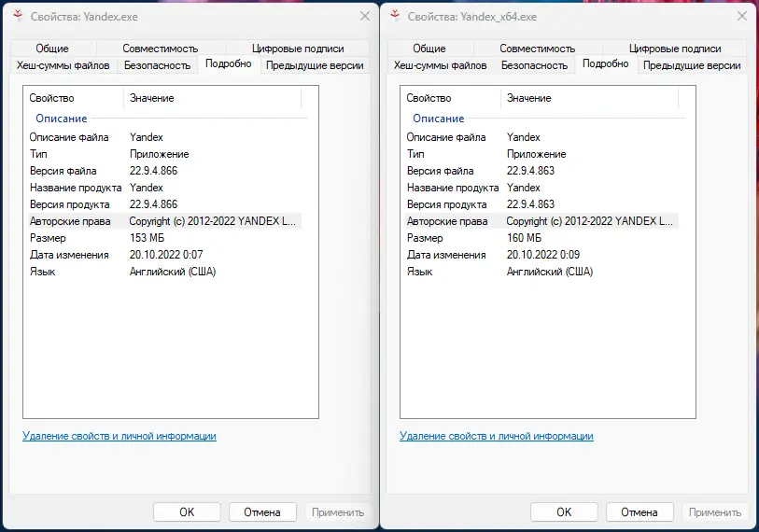Open the Общие tab in Yandex.exe window
This screenshot has width=759, height=532.
pos(52,49)
